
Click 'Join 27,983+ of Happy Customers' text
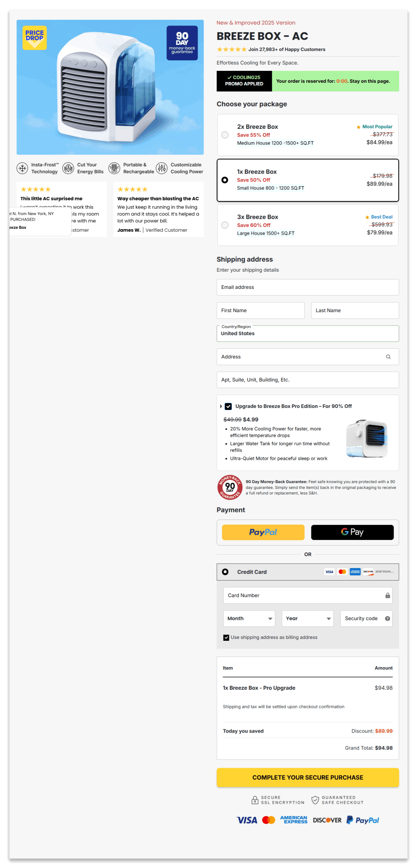click(x=287, y=49)
